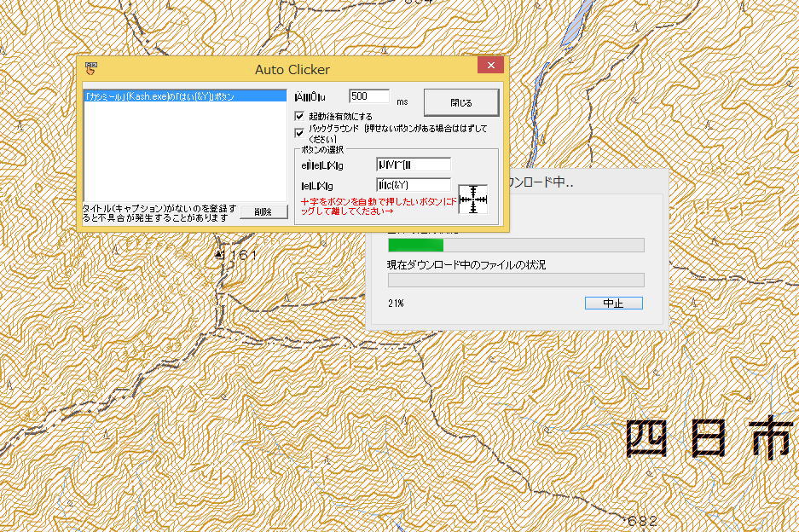Focus the window title text field
Screen dimensions: 799x532
pos(413,165)
